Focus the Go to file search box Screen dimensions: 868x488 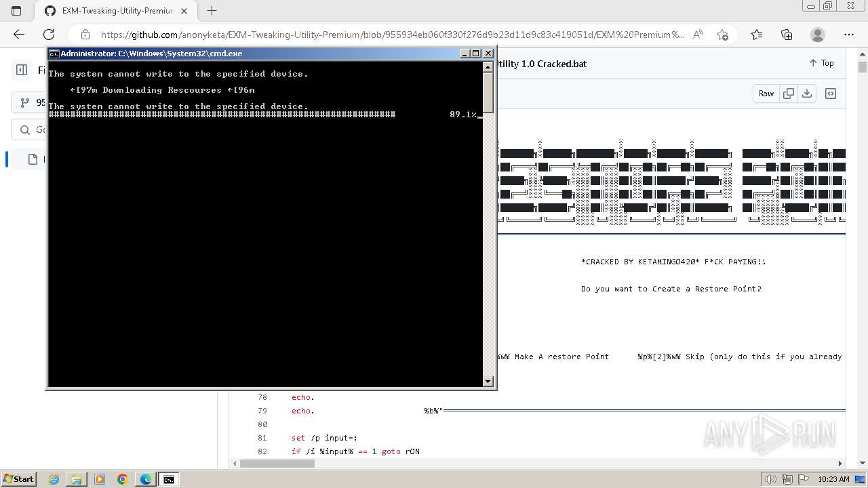(28, 129)
